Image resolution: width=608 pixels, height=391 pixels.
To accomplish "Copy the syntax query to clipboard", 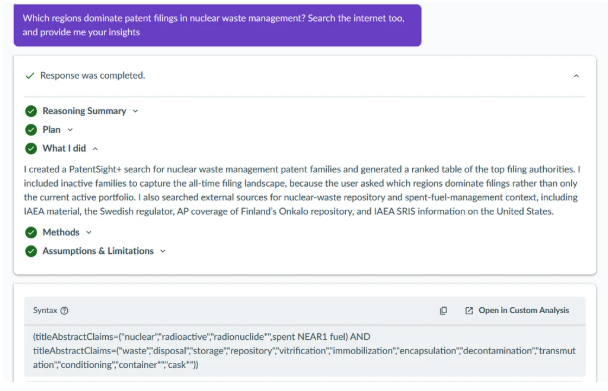I will tap(443, 311).
